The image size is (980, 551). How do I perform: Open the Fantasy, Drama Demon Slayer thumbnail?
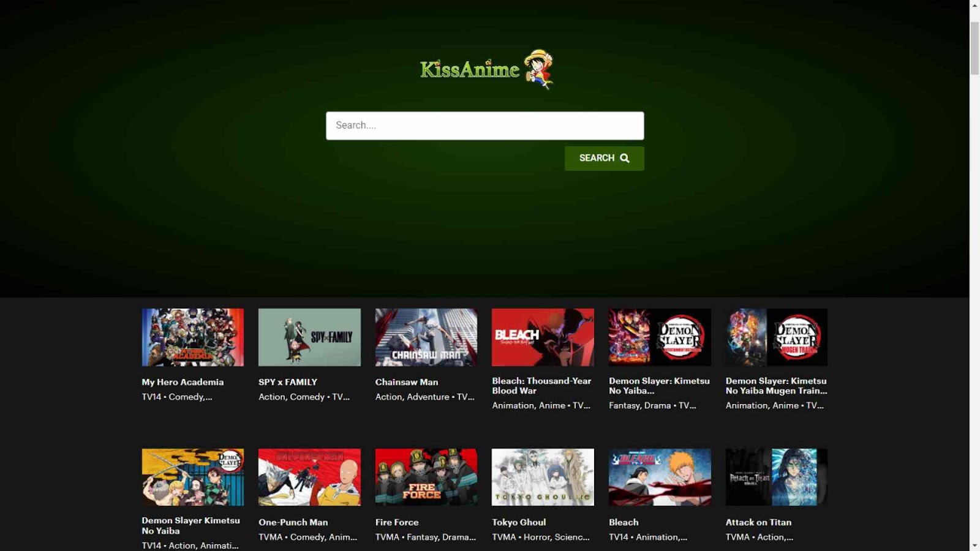660,337
